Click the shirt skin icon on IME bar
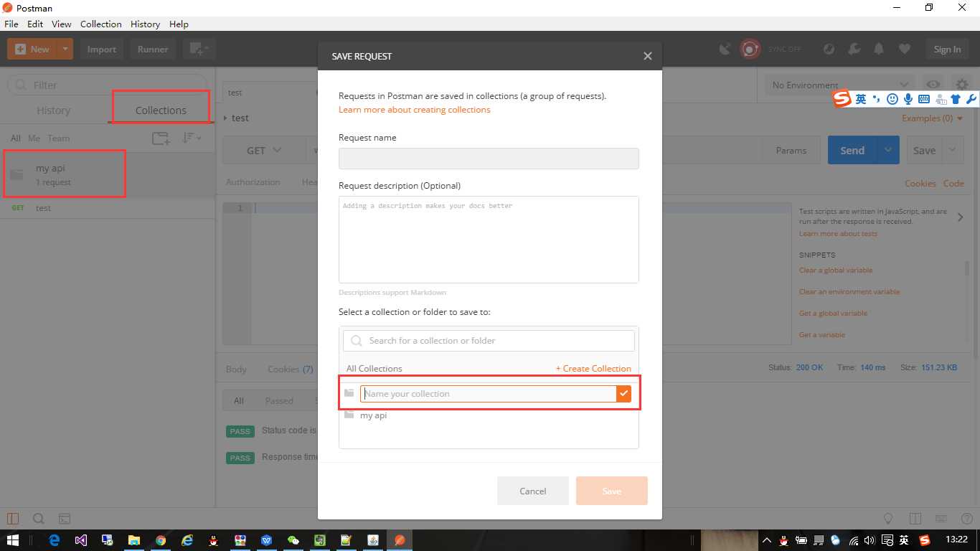The height and width of the screenshot is (551, 980). coord(956,99)
